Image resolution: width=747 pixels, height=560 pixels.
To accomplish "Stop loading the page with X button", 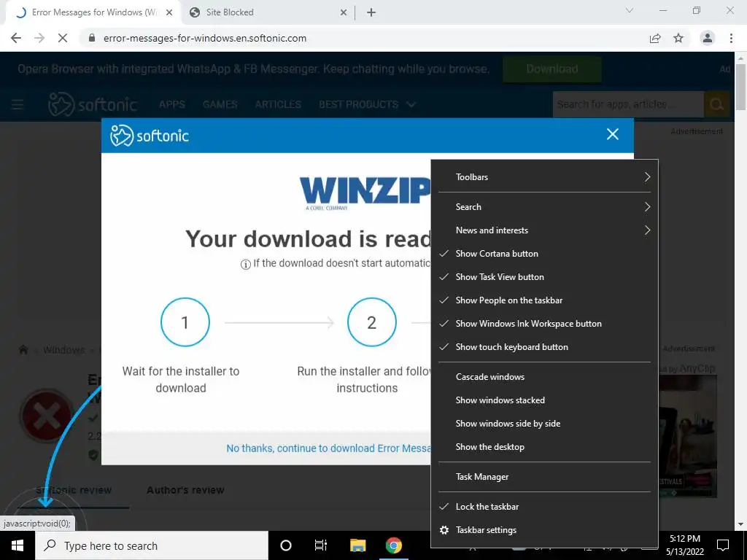I will coord(63,38).
